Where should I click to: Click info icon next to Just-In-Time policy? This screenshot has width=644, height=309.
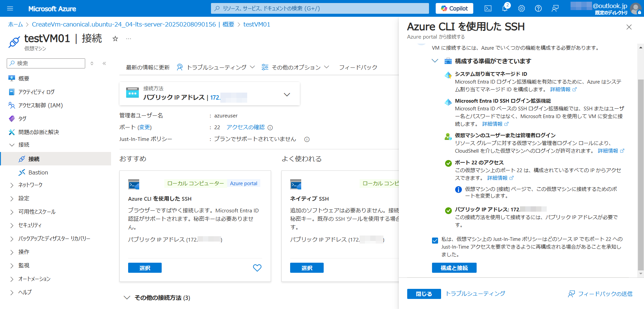tap(307, 139)
